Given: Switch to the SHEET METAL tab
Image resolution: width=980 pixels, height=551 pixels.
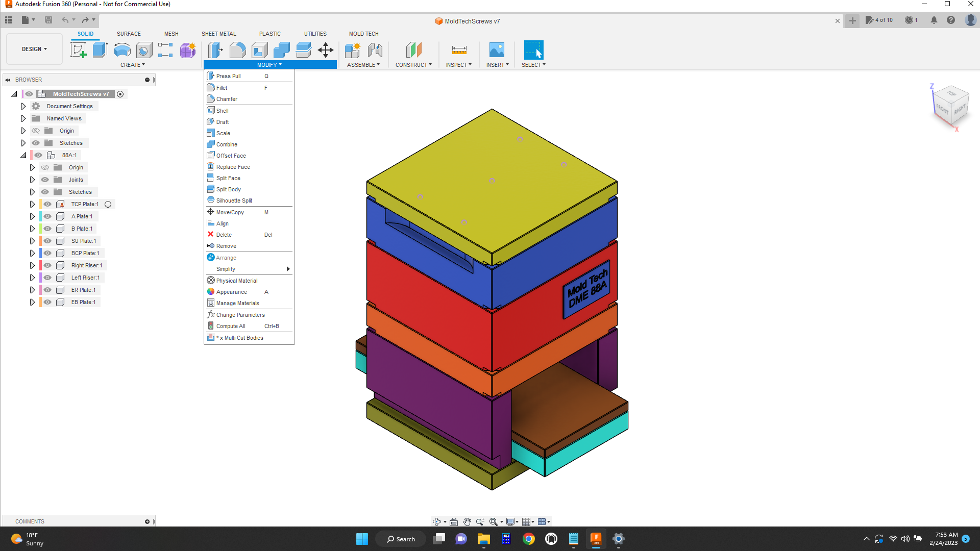Looking at the screenshot, I should (218, 34).
